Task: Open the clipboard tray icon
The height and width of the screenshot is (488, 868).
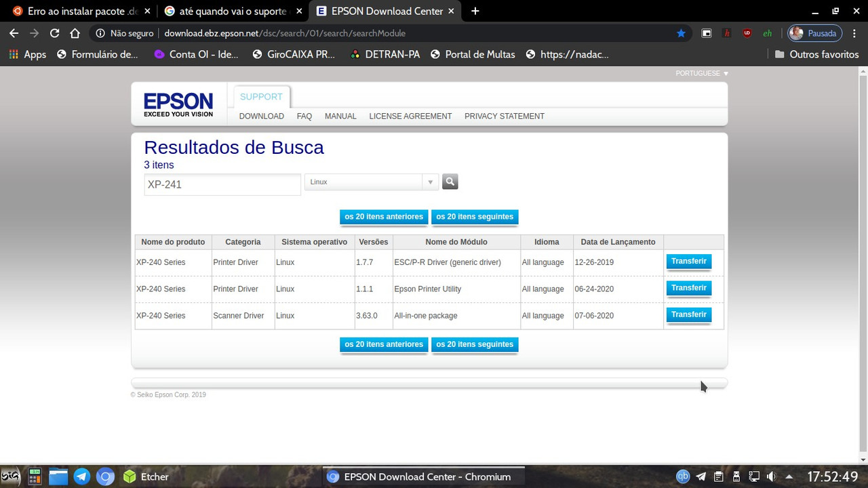Action: click(719, 476)
